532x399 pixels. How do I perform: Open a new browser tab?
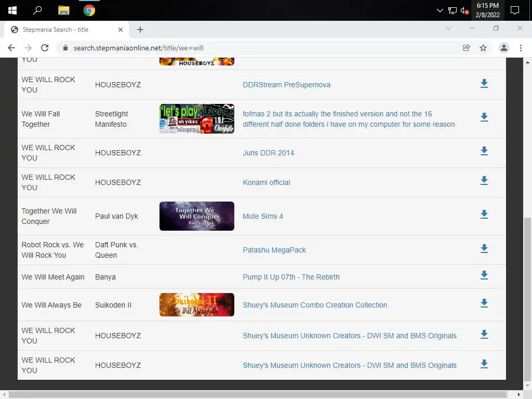pyautogui.click(x=140, y=30)
